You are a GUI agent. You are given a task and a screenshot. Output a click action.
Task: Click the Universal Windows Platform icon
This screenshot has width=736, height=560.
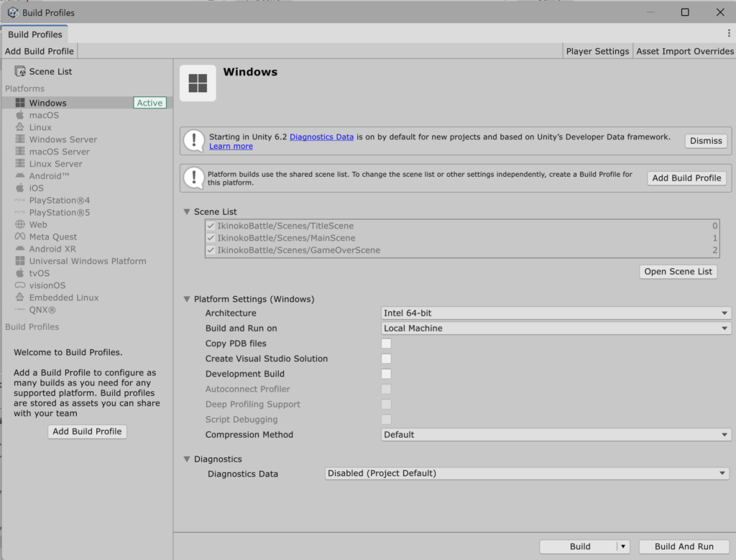coord(19,261)
